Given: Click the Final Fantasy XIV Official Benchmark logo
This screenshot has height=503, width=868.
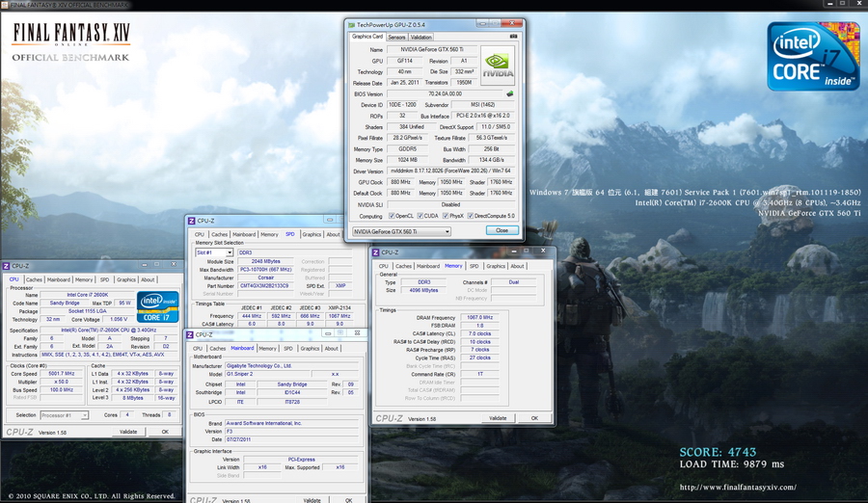Looking at the screenshot, I should (x=70, y=42).
